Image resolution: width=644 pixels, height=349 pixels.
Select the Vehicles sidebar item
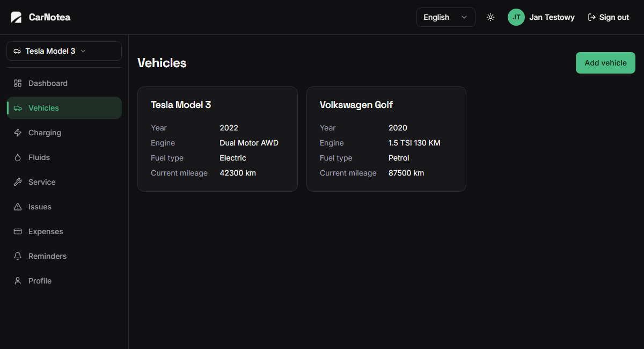[x=64, y=108]
